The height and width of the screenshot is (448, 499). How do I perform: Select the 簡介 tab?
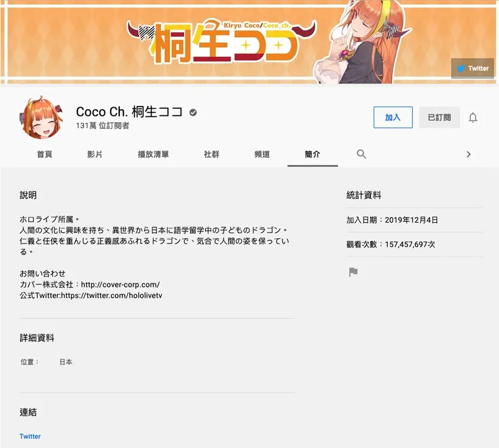click(312, 155)
